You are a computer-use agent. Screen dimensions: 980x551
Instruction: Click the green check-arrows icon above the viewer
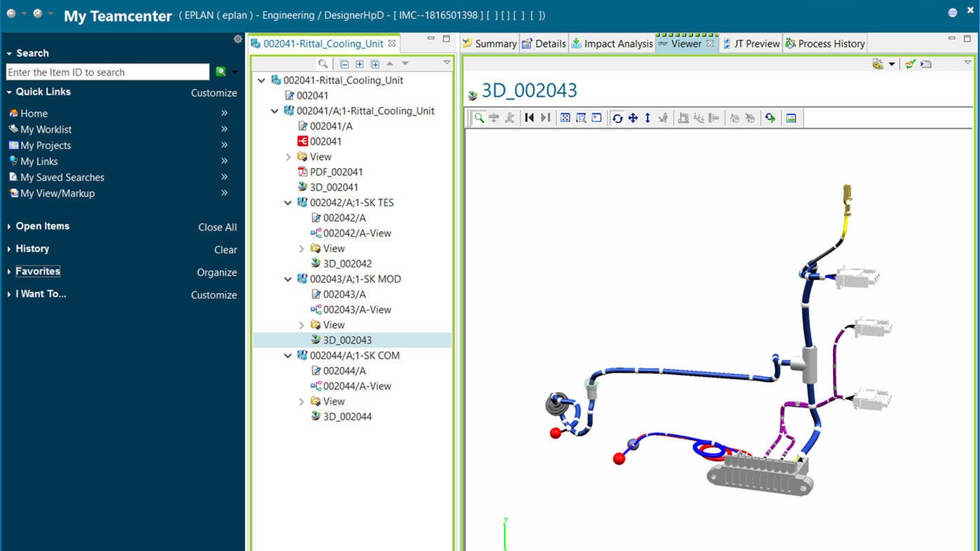(910, 64)
